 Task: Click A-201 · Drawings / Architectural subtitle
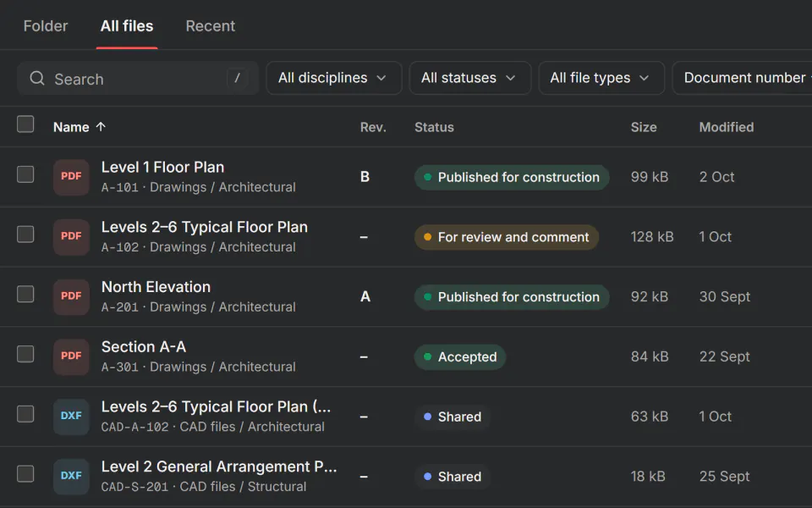pyautogui.click(x=198, y=306)
